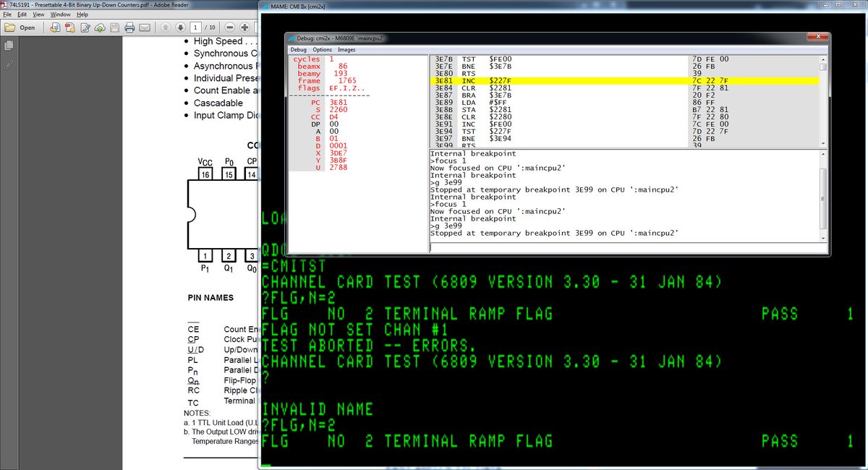Click the Open text button in Reader
Image resolution: width=868 pixels, height=470 pixels.
tap(27, 27)
